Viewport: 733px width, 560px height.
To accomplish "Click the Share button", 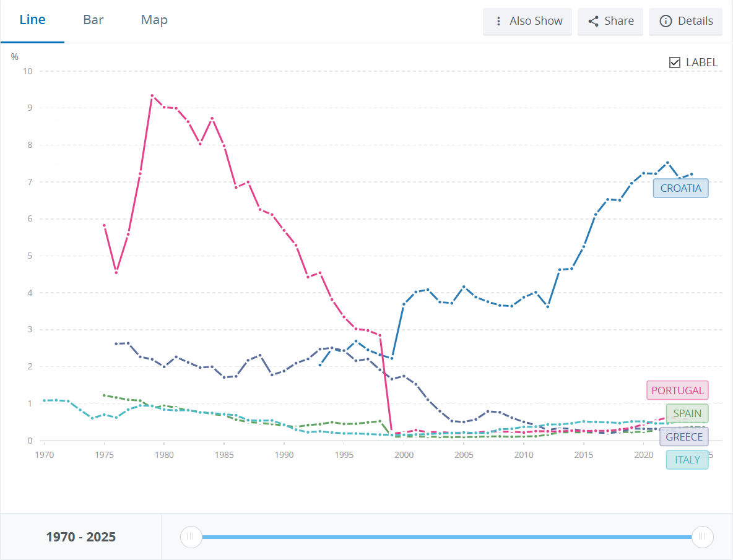I will tap(610, 22).
